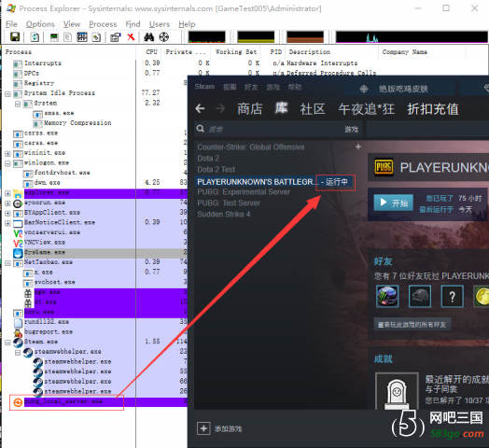The height and width of the screenshot is (448, 489).
Task: Select PUBG: Experimental Server in library
Action: [244, 192]
